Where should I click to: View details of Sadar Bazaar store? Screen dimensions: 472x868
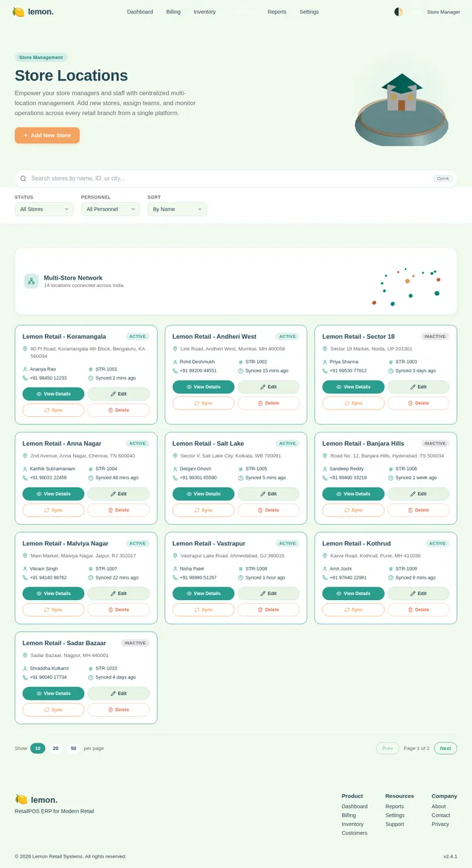point(53,693)
